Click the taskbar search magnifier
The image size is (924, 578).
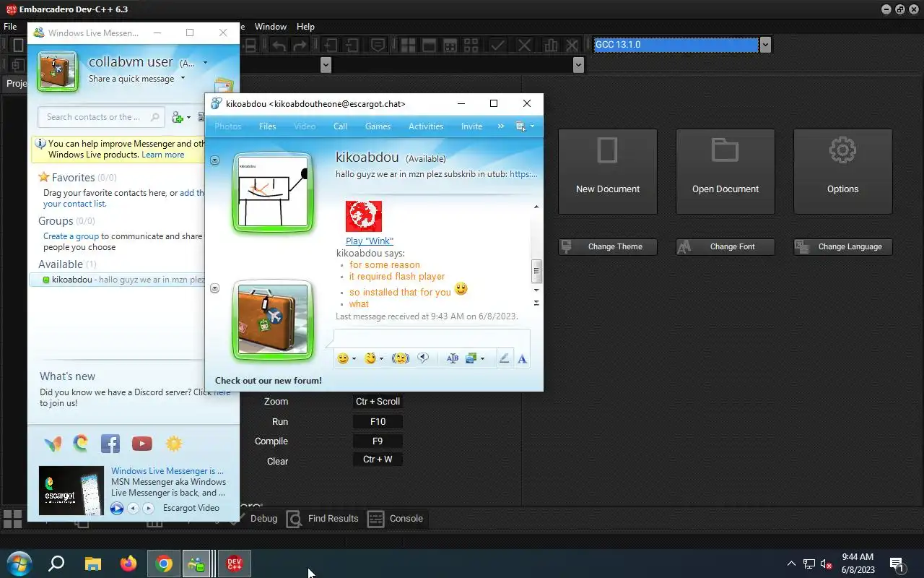point(56,564)
